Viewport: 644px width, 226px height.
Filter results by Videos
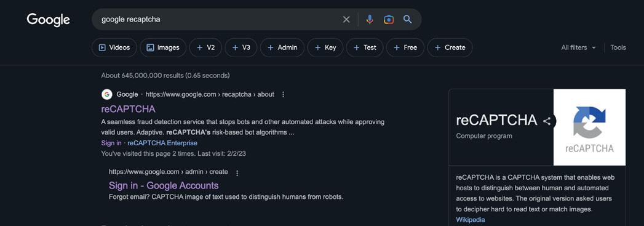click(114, 47)
